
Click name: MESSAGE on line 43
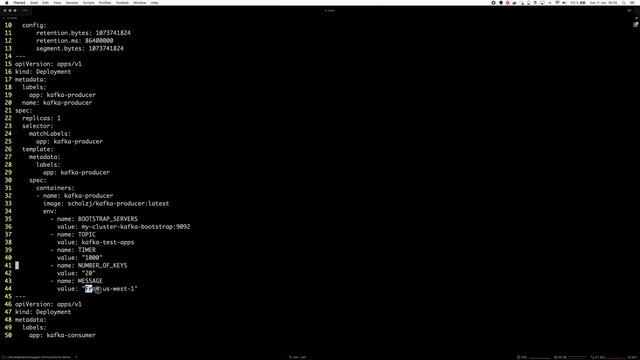click(x=80, y=281)
